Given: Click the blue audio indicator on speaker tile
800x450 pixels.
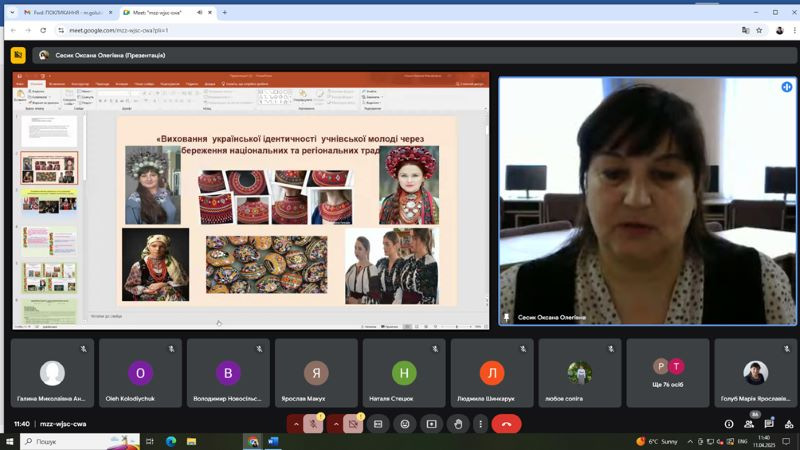Looking at the screenshot, I should click(x=787, y=87).
